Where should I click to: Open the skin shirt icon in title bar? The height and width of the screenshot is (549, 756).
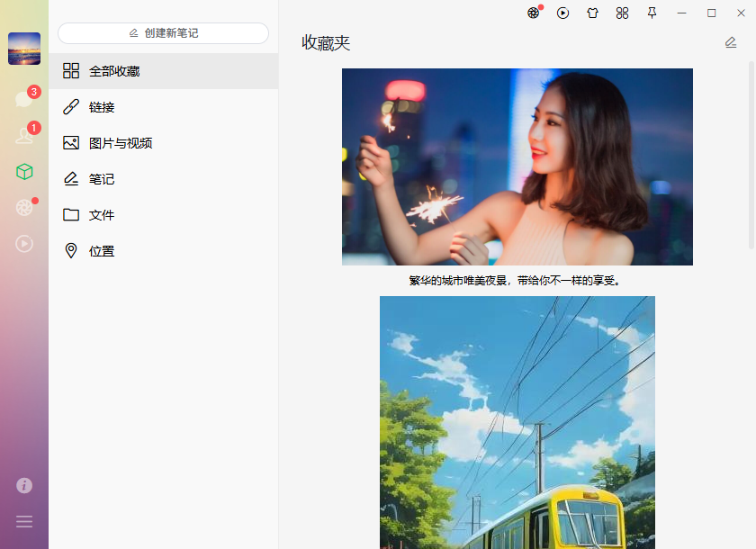click(x=592, y=13)
